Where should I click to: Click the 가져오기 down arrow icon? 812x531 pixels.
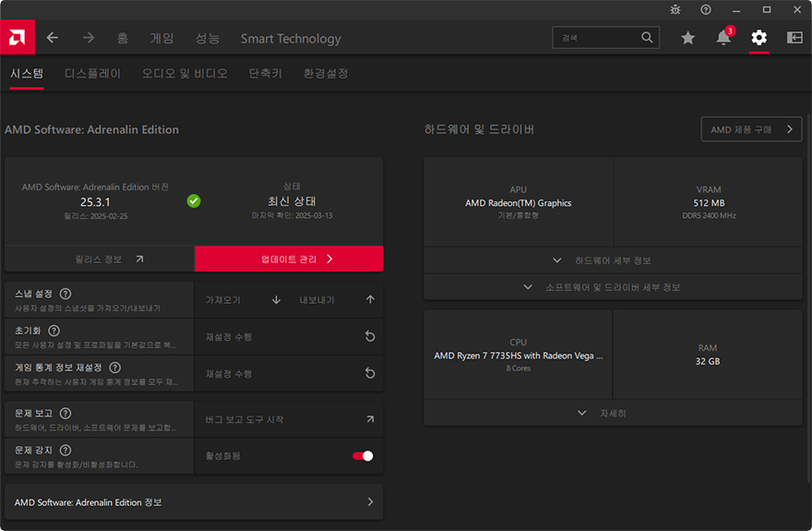click(277, 300)
